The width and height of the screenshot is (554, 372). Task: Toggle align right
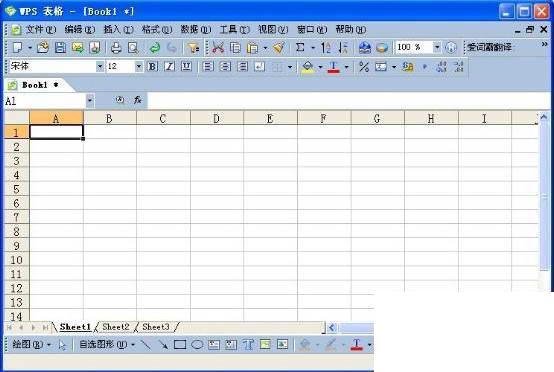[x=242, y=66]
